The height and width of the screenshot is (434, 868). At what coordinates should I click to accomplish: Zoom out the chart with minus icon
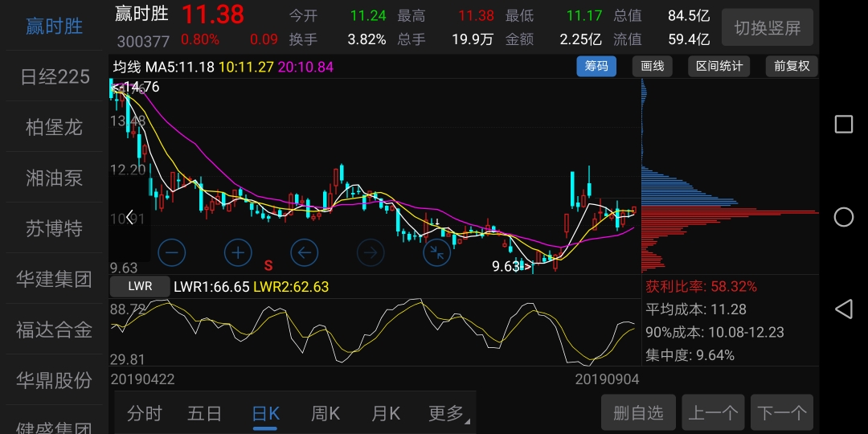172,253
